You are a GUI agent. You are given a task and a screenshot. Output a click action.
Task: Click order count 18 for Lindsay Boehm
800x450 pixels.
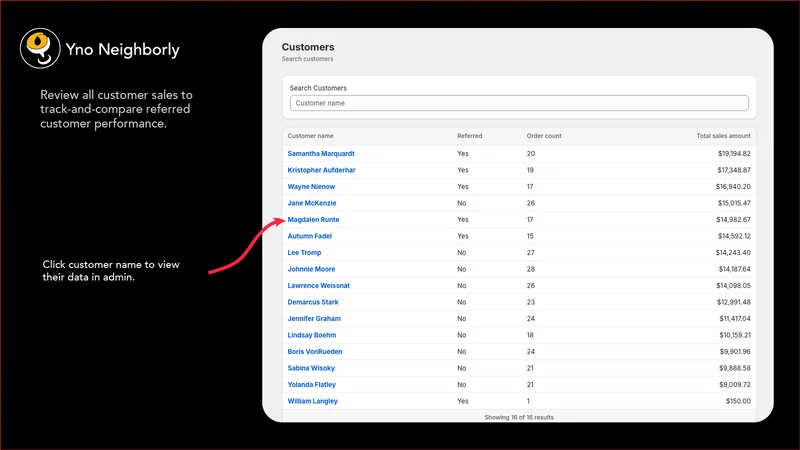tap(530, 335)
